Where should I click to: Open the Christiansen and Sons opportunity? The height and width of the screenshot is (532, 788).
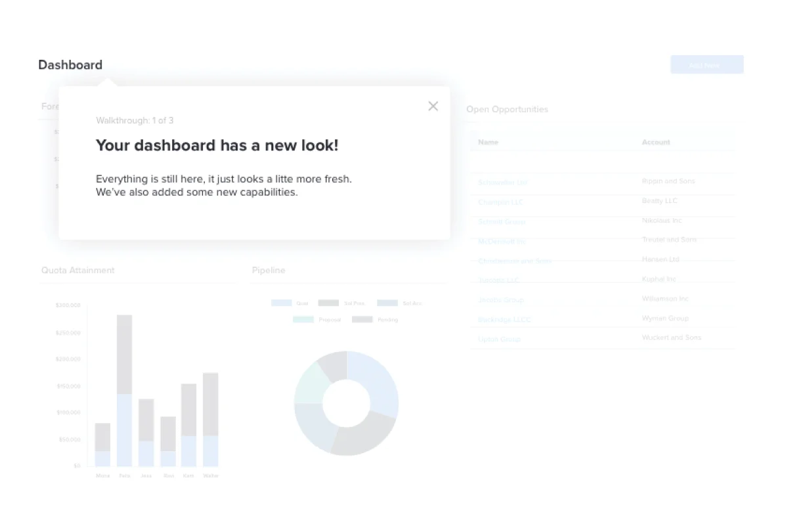point(515,261)
